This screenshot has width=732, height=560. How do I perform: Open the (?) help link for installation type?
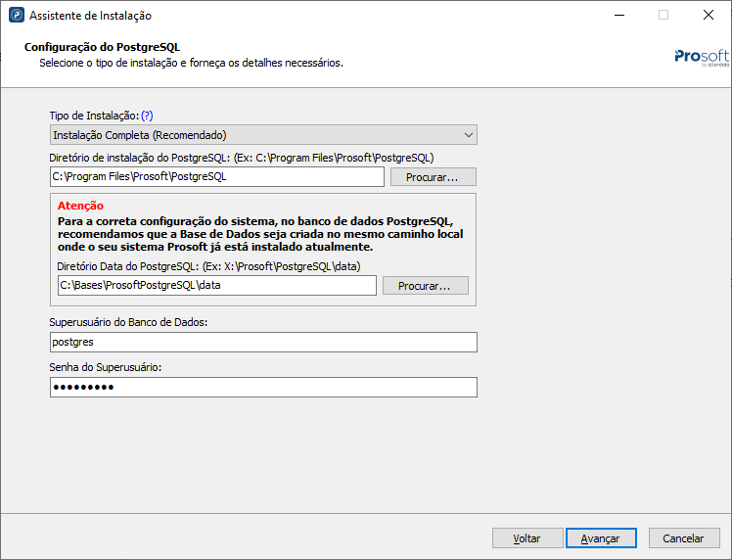point(148,116)
